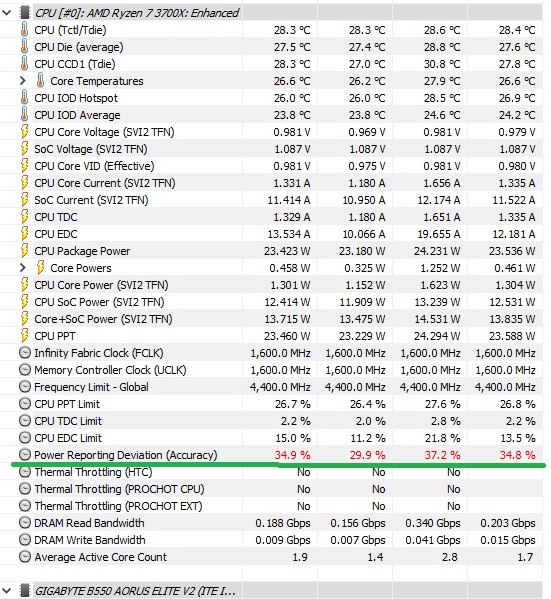The image size is (551, 599).
Task: Select the Infinity Fabric Clock (FCLK) label
Action: click(x=99, y=353)
